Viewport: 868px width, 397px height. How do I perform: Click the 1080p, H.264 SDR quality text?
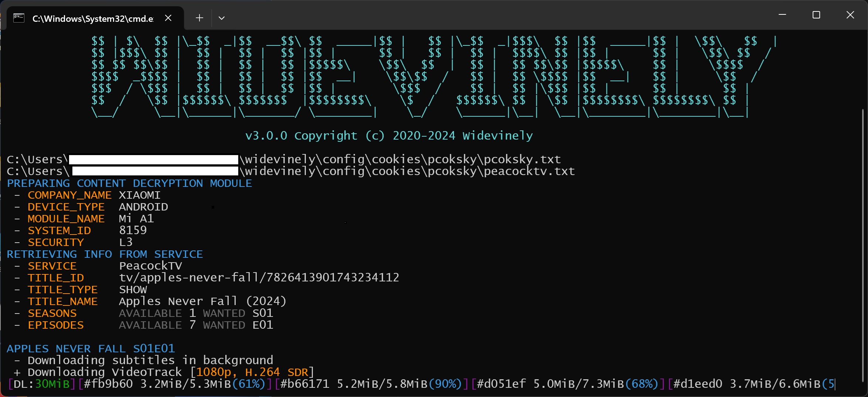252,372
